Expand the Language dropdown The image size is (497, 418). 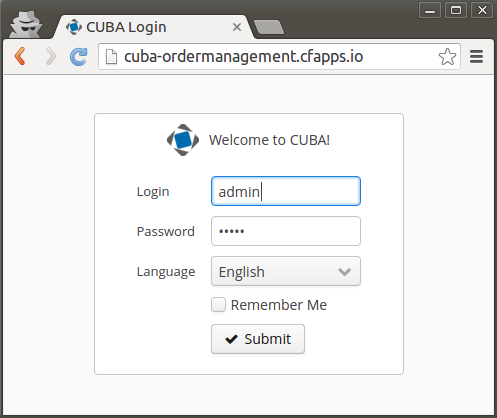[x=286, y=271]
